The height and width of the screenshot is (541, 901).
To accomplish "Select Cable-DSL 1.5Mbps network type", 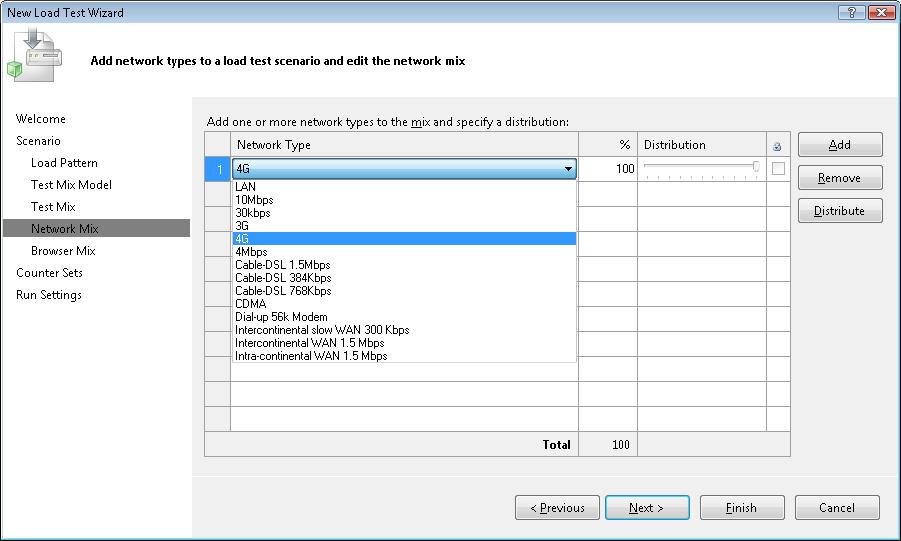I will click(x=283, y=265).
